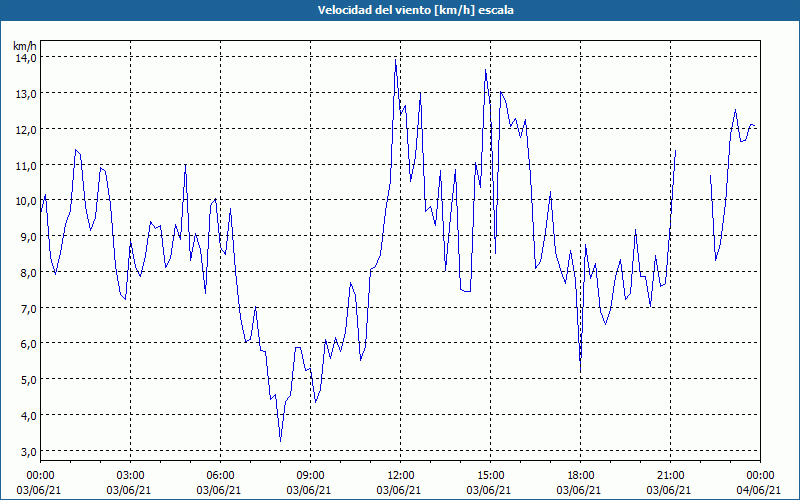Click the 03/06/21 date under 03:00
This screenshot has width=800, height=500.
click(x=129, y=490)
